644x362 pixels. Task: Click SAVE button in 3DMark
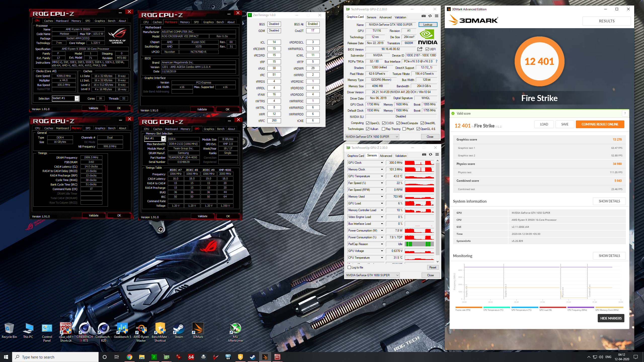(565, 124)
